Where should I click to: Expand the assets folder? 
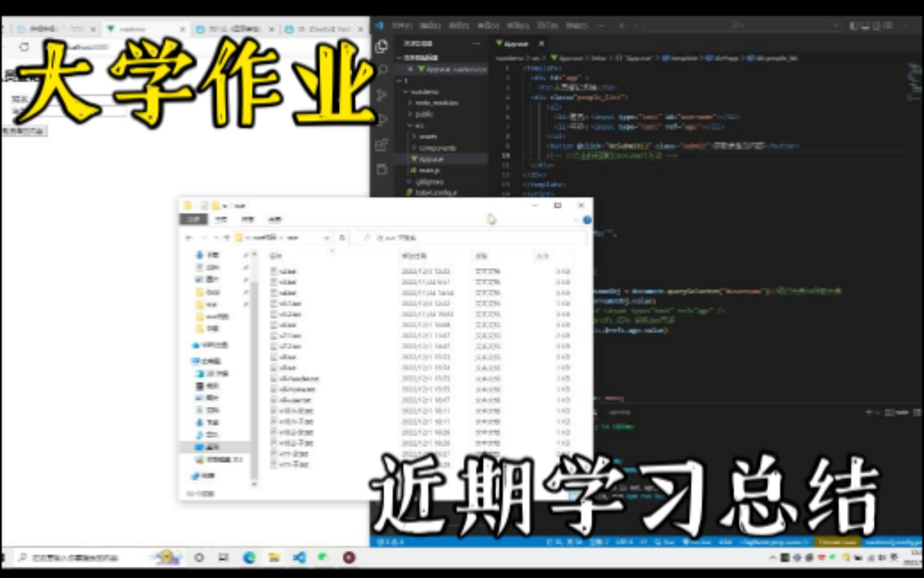click(428, 136)
